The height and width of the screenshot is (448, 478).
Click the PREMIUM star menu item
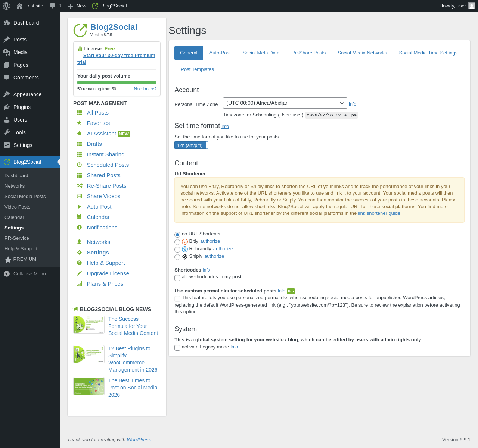21,259
